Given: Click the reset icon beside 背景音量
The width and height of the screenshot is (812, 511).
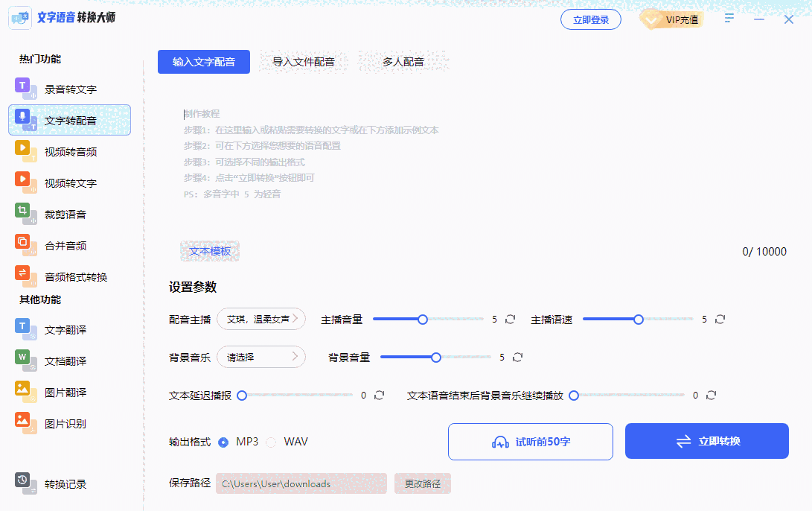Looking at the screenshot, I should pos(518,357).
